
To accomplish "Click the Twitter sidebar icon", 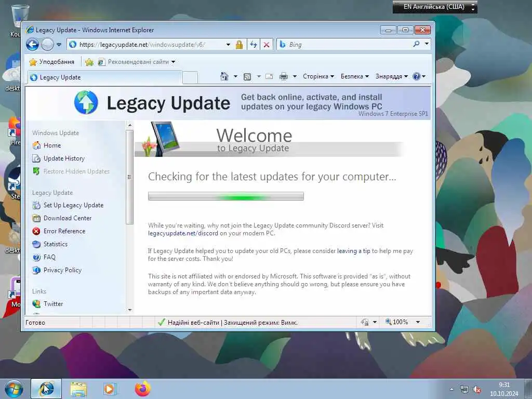I will (x=36, y=303).
